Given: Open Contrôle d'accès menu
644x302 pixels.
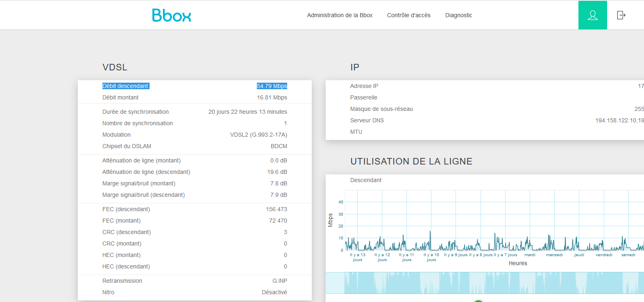Looking at the screenshot, I should [x=409, y=15].
